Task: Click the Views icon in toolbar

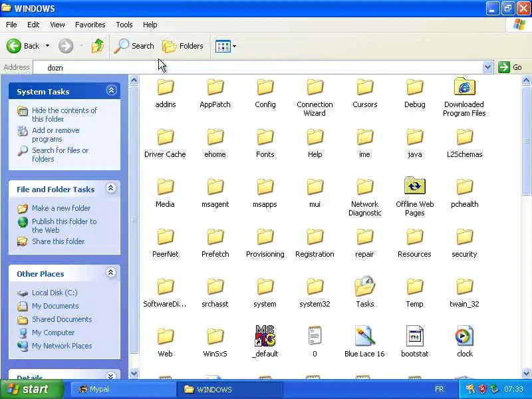Action: [x=223, y=46]
